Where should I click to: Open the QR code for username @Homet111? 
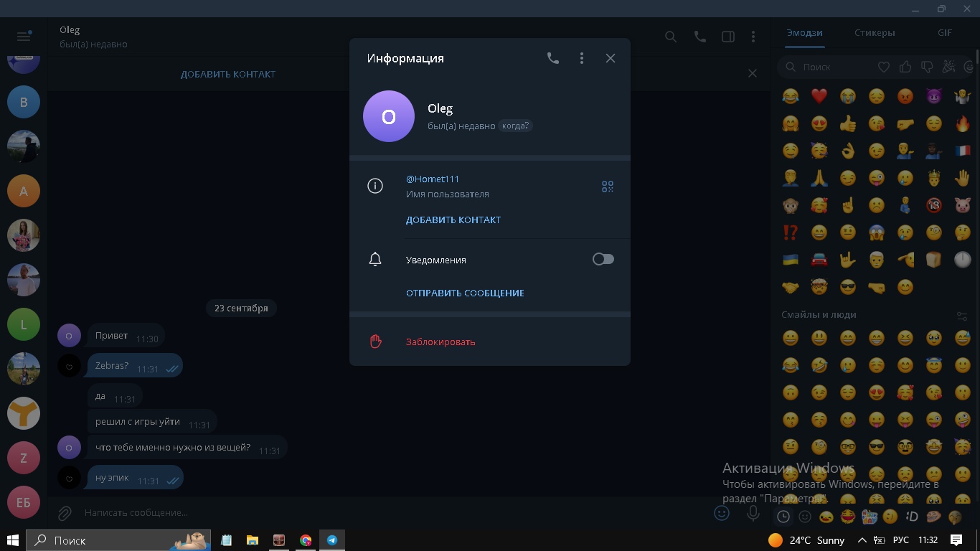pos(608,187)
